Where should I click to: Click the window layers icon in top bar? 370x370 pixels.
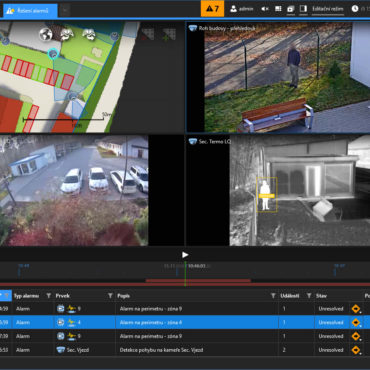290,9
